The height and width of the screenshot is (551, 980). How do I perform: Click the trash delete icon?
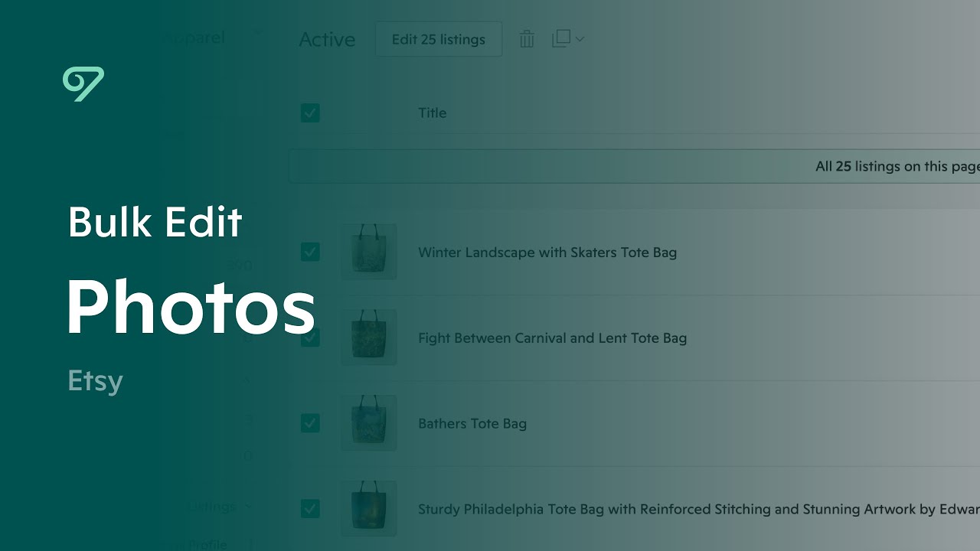(x=527, y=39)
